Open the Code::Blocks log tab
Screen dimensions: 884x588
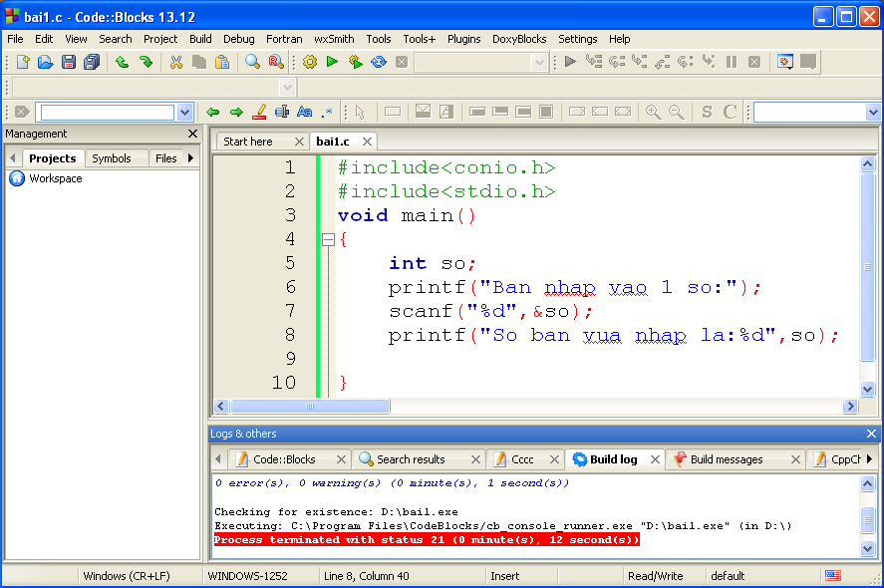coord(284,459)
